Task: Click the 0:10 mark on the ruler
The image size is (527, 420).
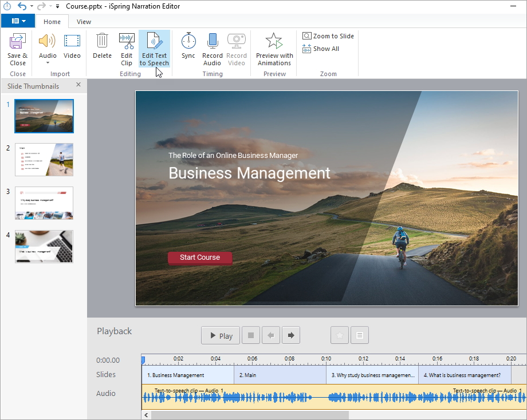Action: pyautogui.click(x=326, y=359)
